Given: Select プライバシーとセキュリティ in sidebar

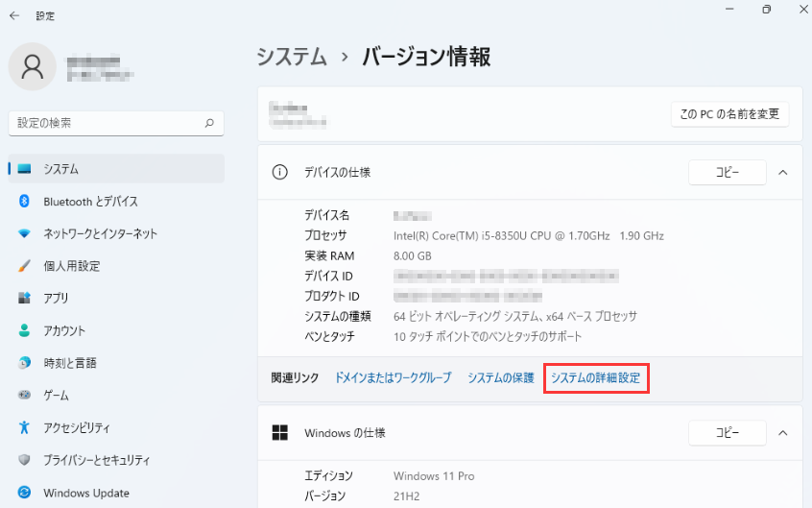Looking at the screenshot, I should pos(116,460).
